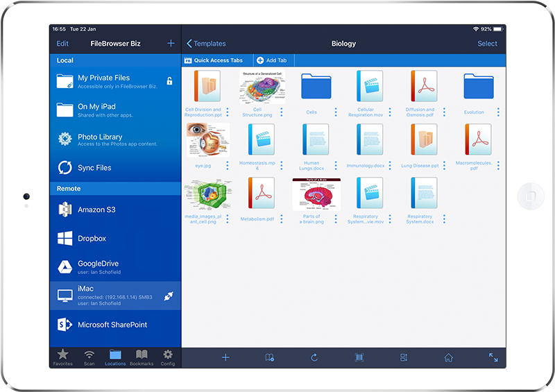The image size is (555, 392).
Task: Tap the Select button
Action: tap(487, 44)
